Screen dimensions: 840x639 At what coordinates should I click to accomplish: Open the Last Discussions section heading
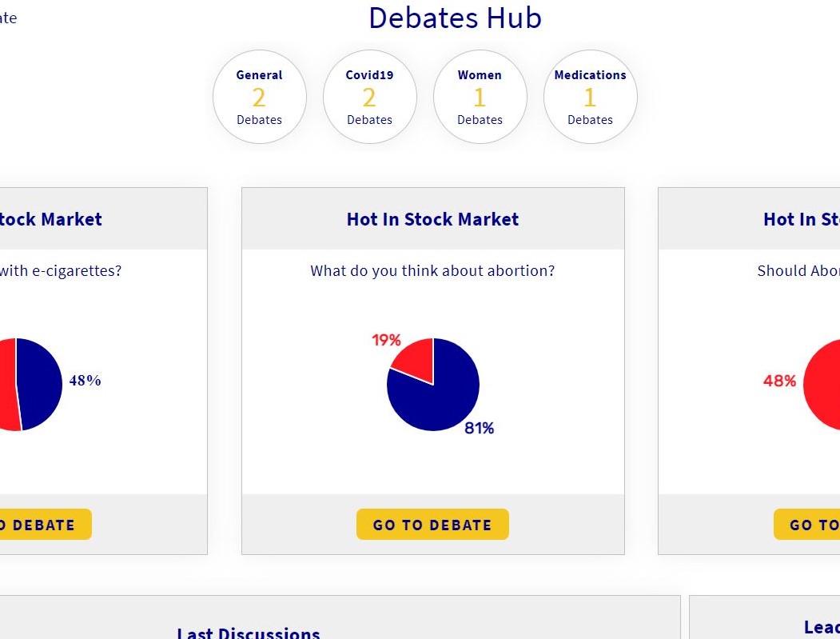[x=249, y=633]
